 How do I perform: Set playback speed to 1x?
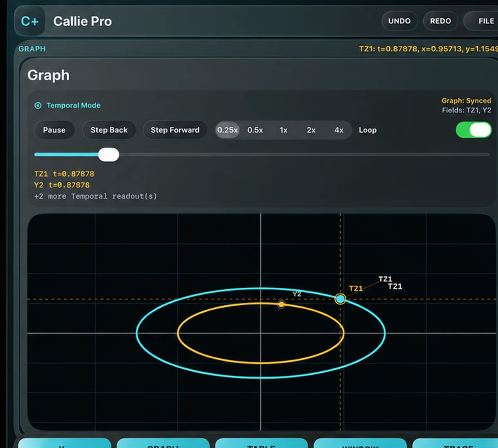point(283,130)
